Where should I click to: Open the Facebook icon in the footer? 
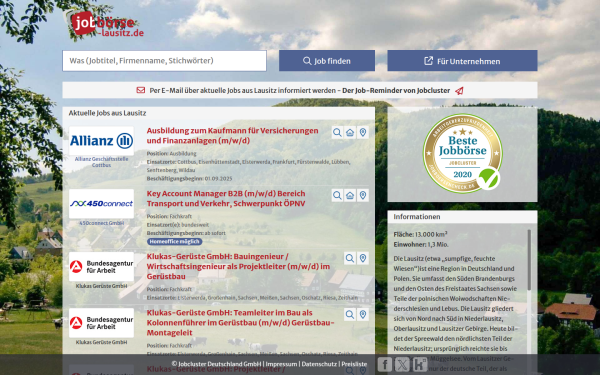(385, 364)
